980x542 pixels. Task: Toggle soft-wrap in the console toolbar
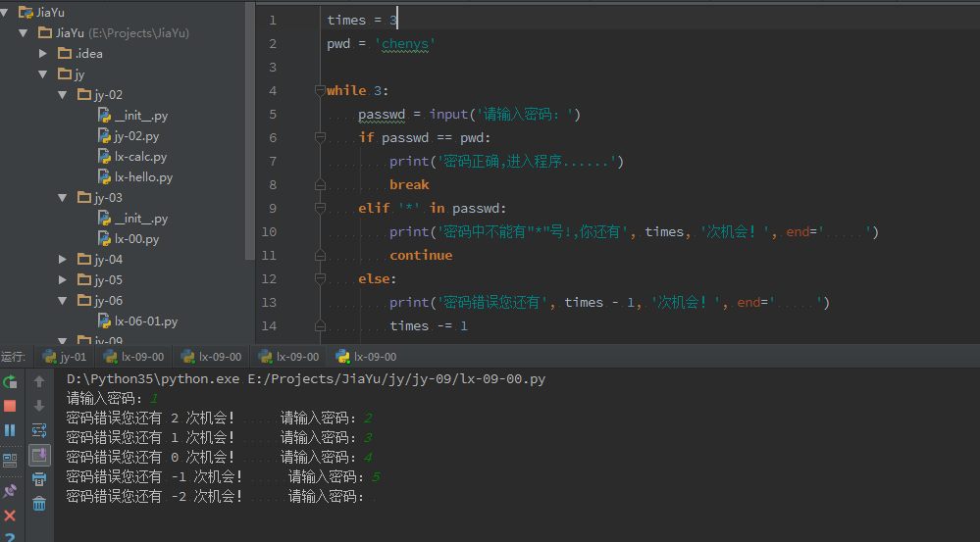coord(39,429)
